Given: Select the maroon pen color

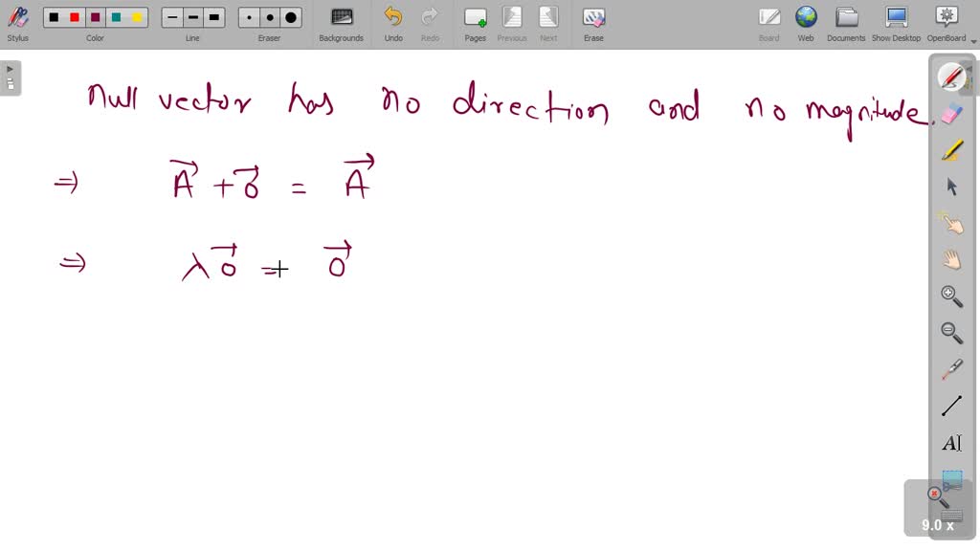Looking at the screenshot, I should 95,17.
